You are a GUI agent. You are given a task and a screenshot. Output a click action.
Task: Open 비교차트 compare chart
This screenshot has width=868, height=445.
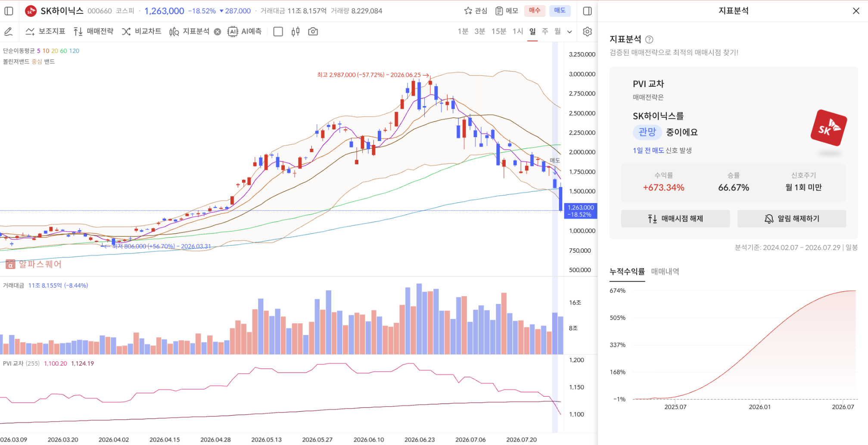tap(141, 31)
